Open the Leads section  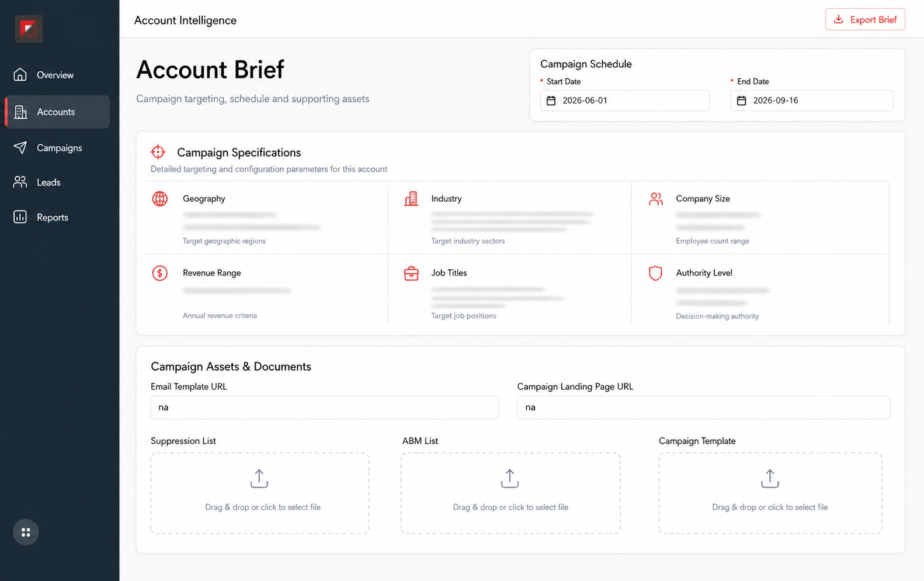click(57, 182)
